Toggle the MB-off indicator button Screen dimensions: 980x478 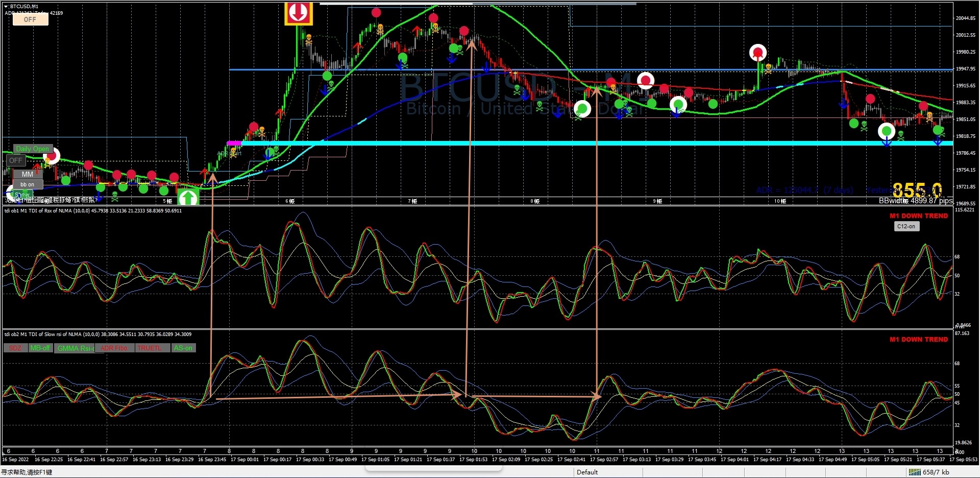coord(40,348)
